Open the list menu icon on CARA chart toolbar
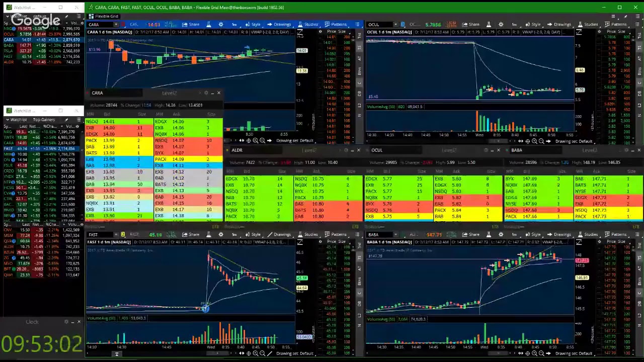The height and width of the screenshot is (362, 644). (357, 24)
